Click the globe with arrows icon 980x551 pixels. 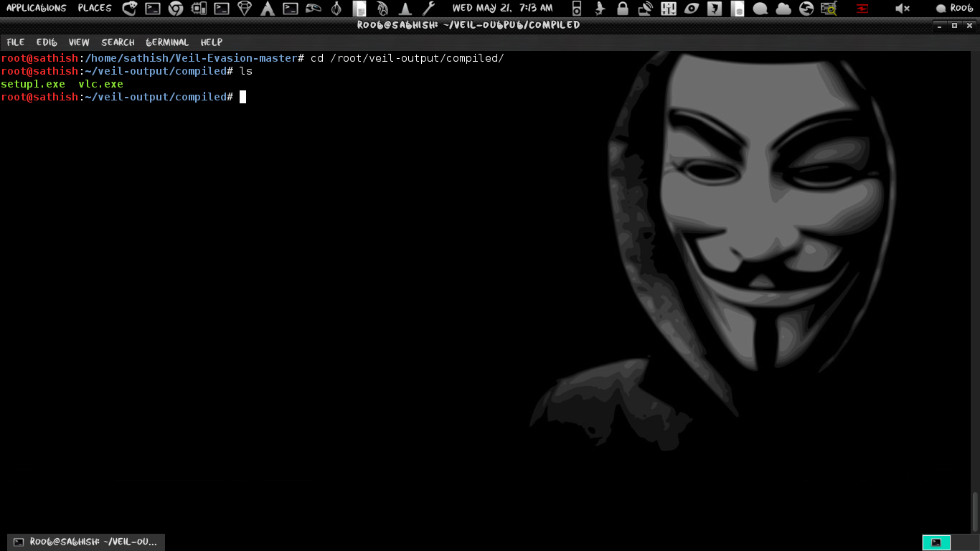tap(806, 9)
